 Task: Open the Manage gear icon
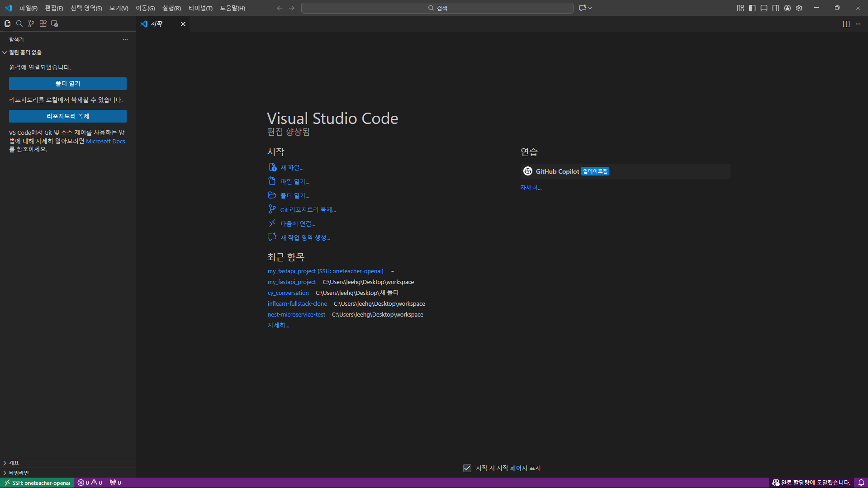(799, 8)
